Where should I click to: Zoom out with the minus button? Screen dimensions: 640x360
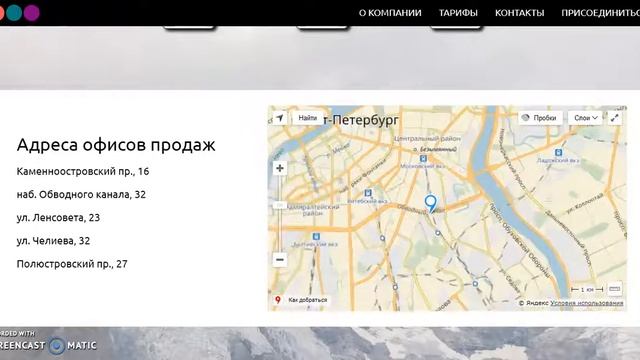280,260
